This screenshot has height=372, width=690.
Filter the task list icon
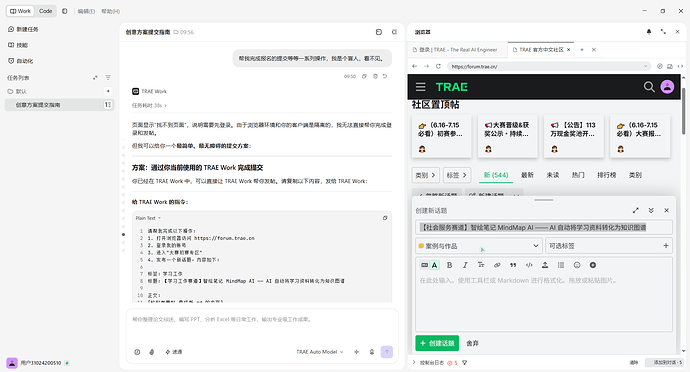108,77
